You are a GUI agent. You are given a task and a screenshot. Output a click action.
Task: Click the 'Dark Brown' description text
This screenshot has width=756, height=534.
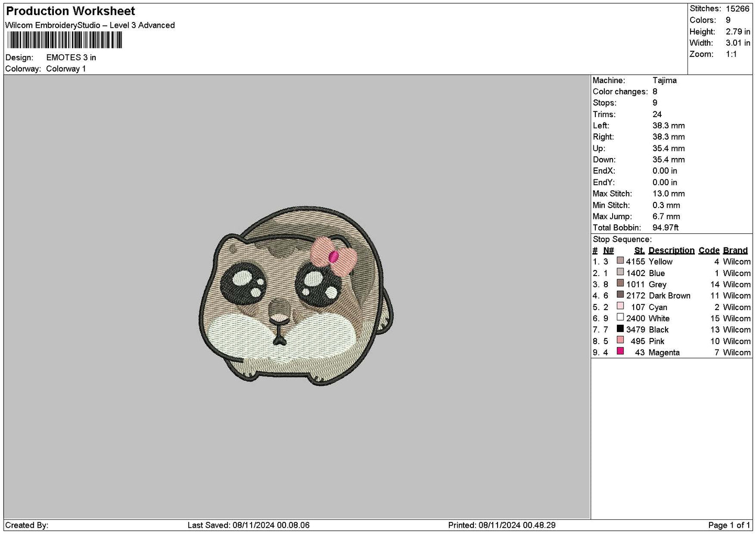[669, 296]
